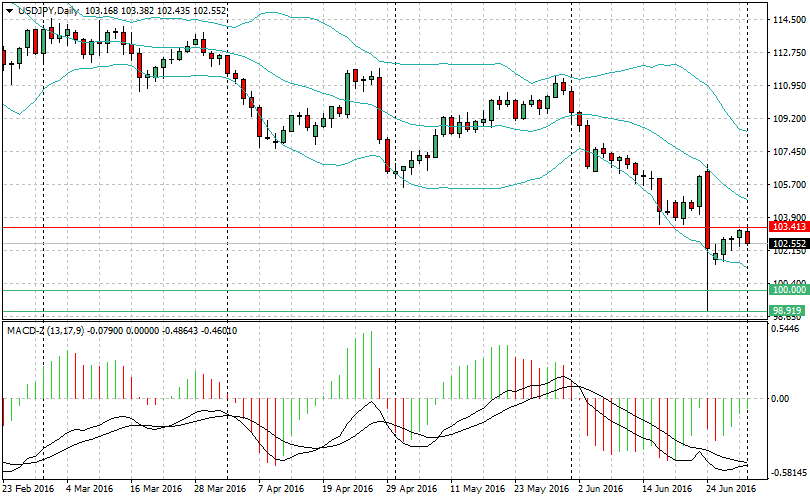This screenshot has width=810, height=500.
Task: Click the green 98.919 level label
Action: tap(787, 310)
